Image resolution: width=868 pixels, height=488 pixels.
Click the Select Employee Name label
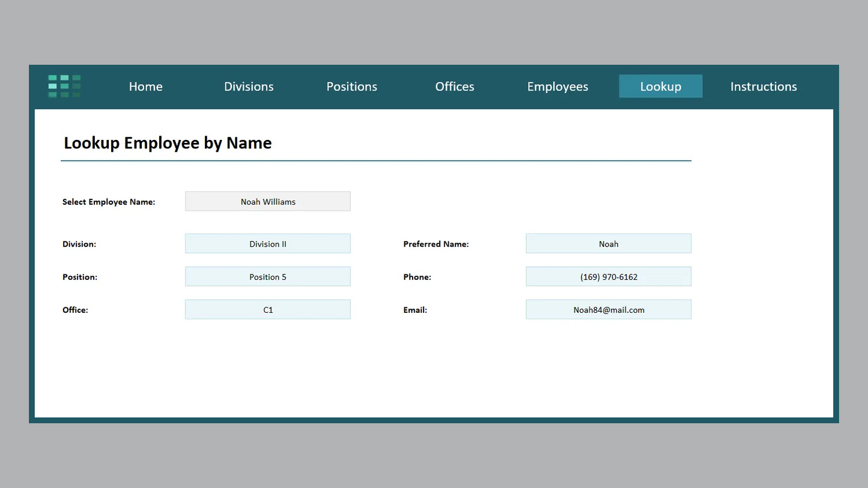click(x=109, y=202)
